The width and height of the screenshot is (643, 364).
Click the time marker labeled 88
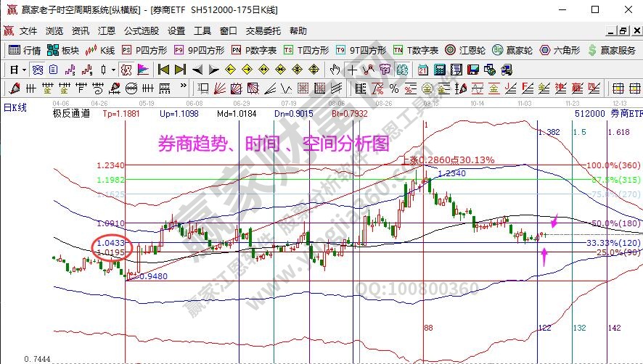[428, 328]
